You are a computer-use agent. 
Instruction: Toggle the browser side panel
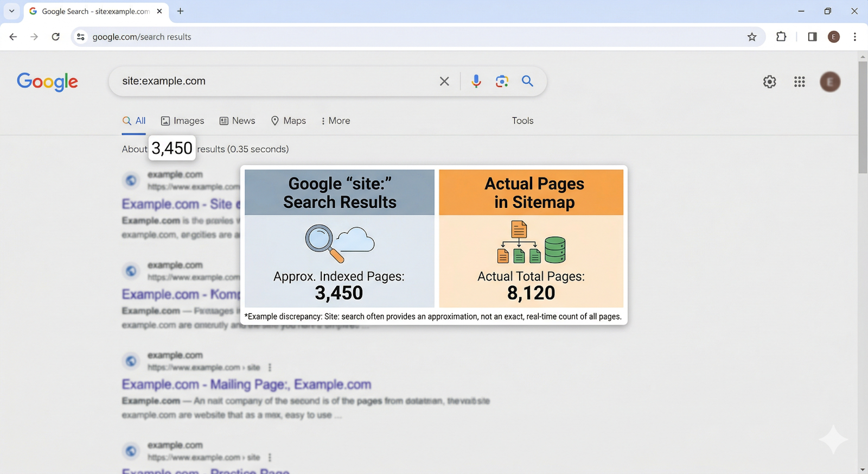[812, 37]
